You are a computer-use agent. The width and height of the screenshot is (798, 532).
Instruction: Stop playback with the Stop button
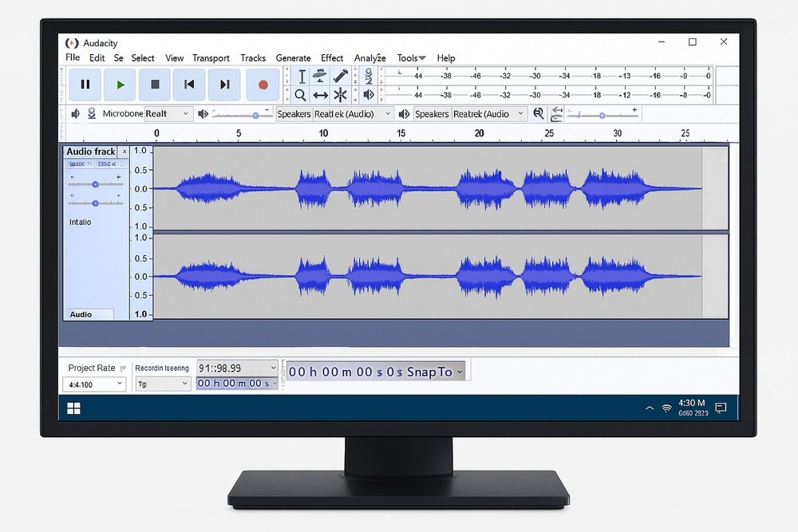pyautogui.click(x=155, y=85)
